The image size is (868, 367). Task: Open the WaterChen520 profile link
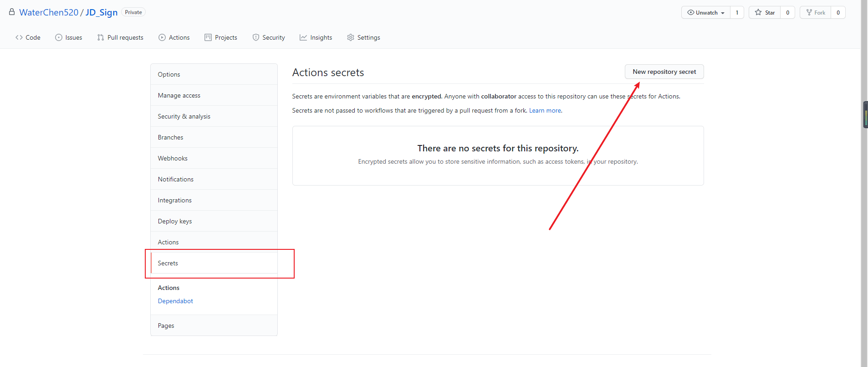coord(49,12)
